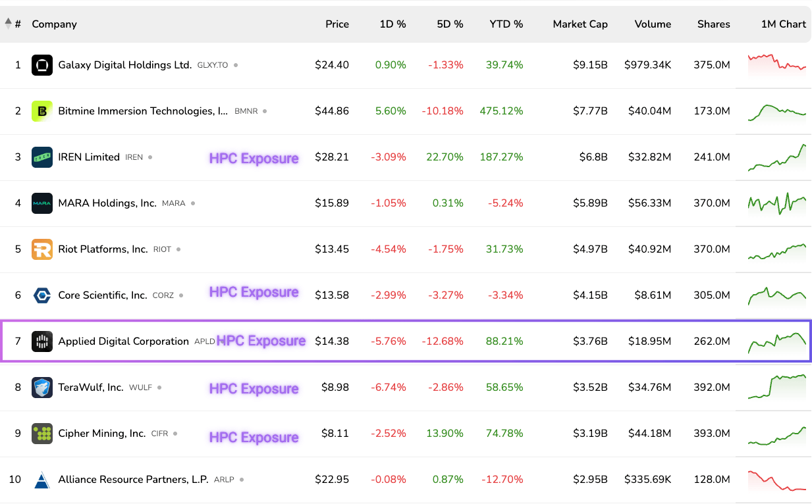Click the Galaxy Digital Holdings company logo

[42, 64]
